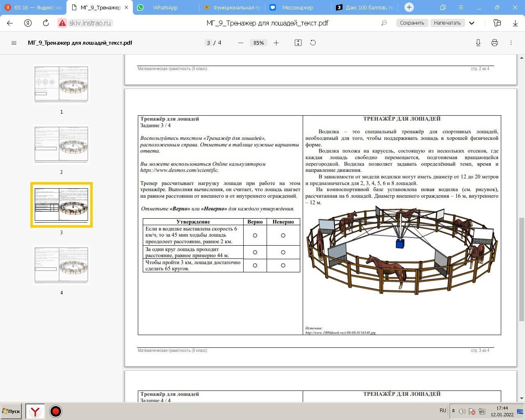Image resolution: width=525 pixels, height=420 pixels.
Task: Open the PDF viewer three-dots more menu
Action: coord(511,43)
